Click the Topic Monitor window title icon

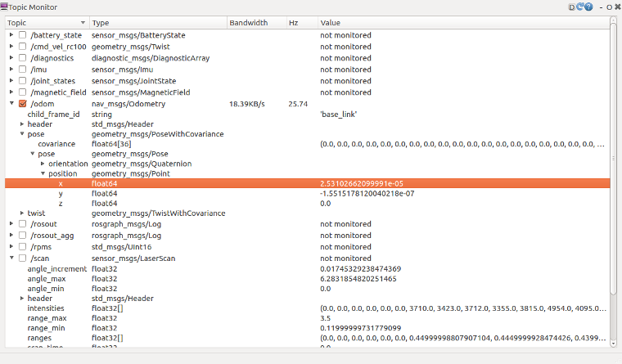click(x=4, y=7)
